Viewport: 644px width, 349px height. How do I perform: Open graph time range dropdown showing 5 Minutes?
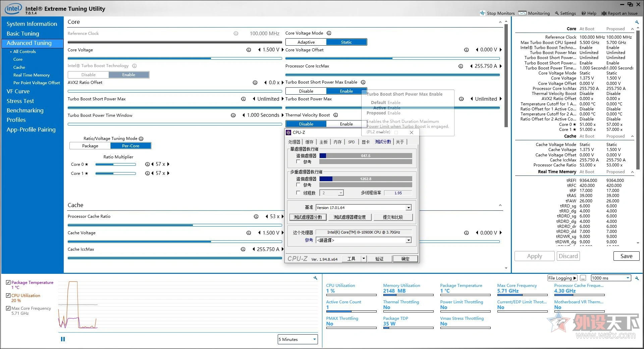(x=298, y=340)
